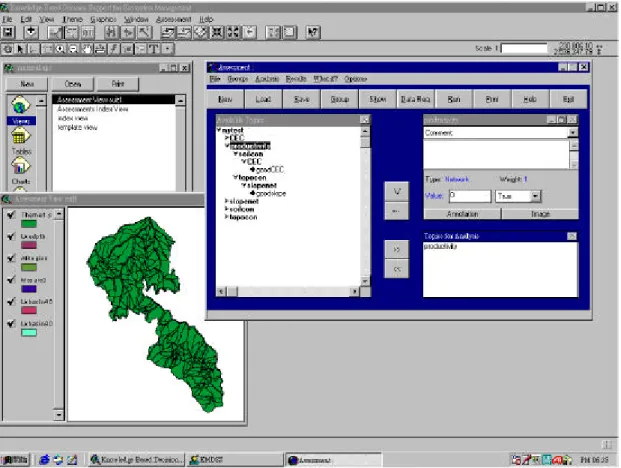Click the Run button
Image resolution: width=621 pixels, height=468 pixels.
coord(453,99)
